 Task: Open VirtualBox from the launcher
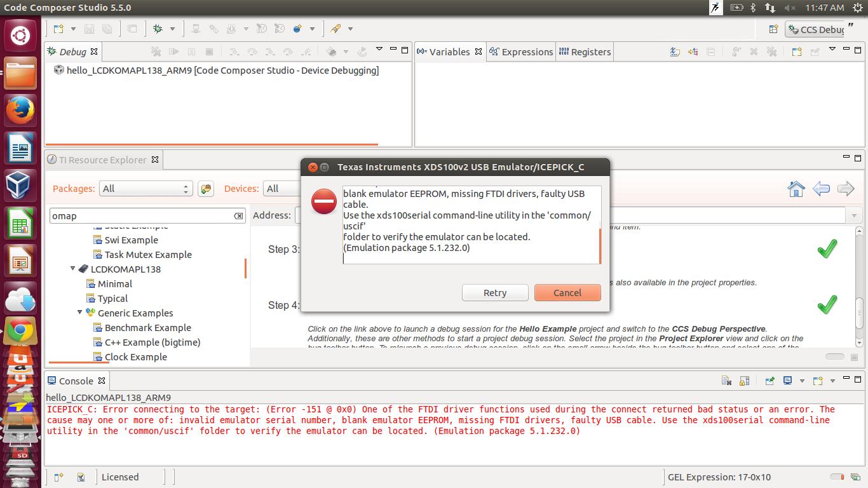(20, 187)
